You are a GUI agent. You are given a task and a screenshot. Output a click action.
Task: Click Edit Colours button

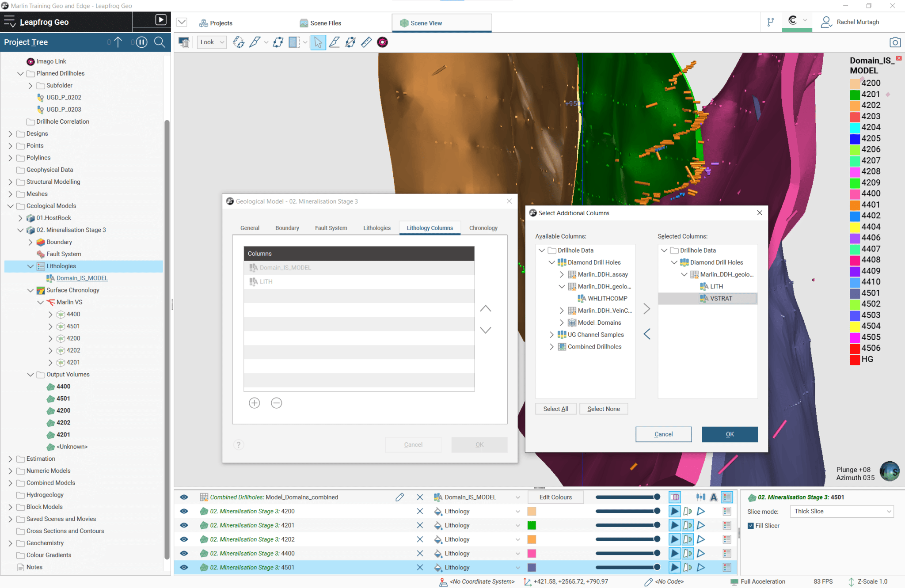point(555,497)
